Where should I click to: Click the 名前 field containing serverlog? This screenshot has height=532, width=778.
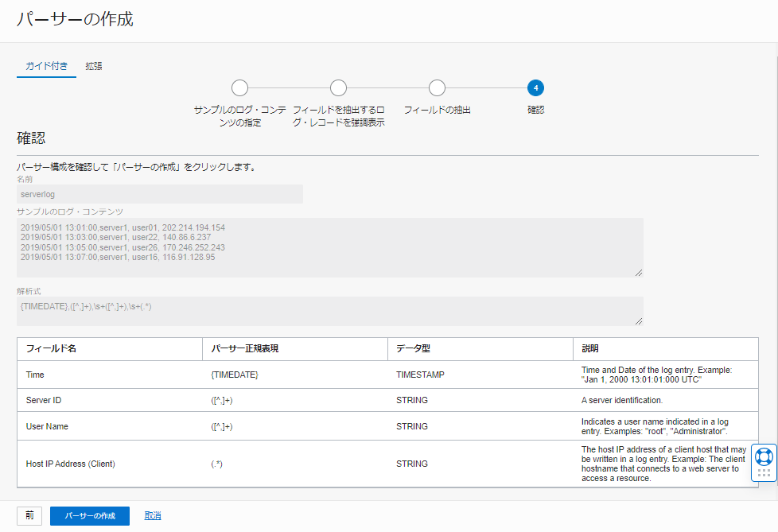pos(159,194)
